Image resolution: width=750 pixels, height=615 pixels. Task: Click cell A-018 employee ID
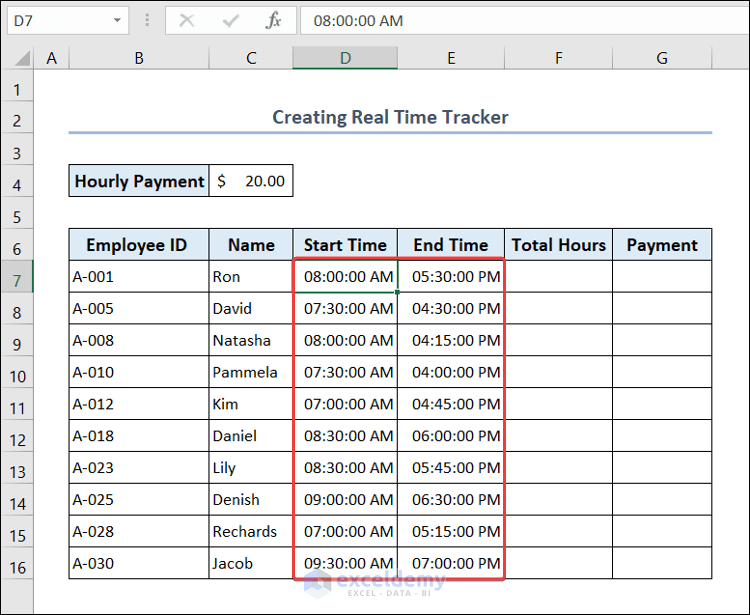139,436
